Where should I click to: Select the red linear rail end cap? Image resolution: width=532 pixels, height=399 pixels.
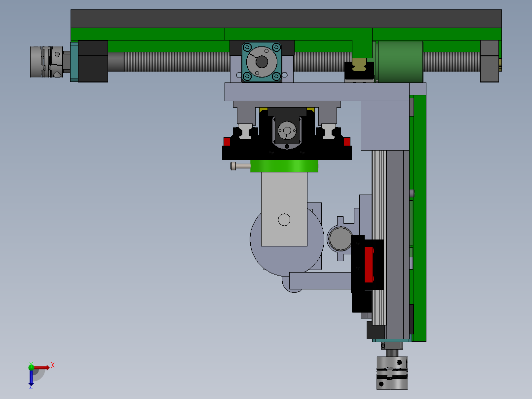pyautogui.click(x=227, y=141)
